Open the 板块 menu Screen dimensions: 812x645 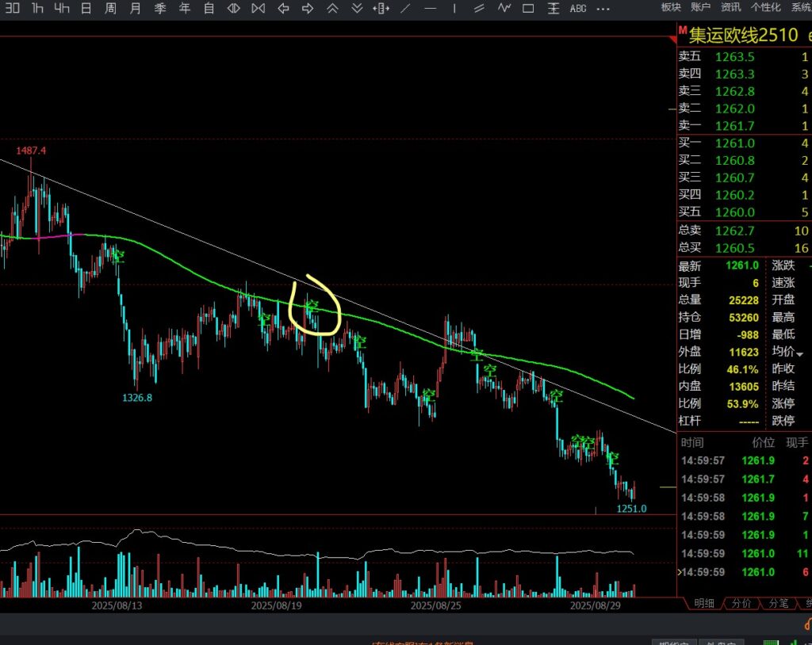[x=671, y=7]
